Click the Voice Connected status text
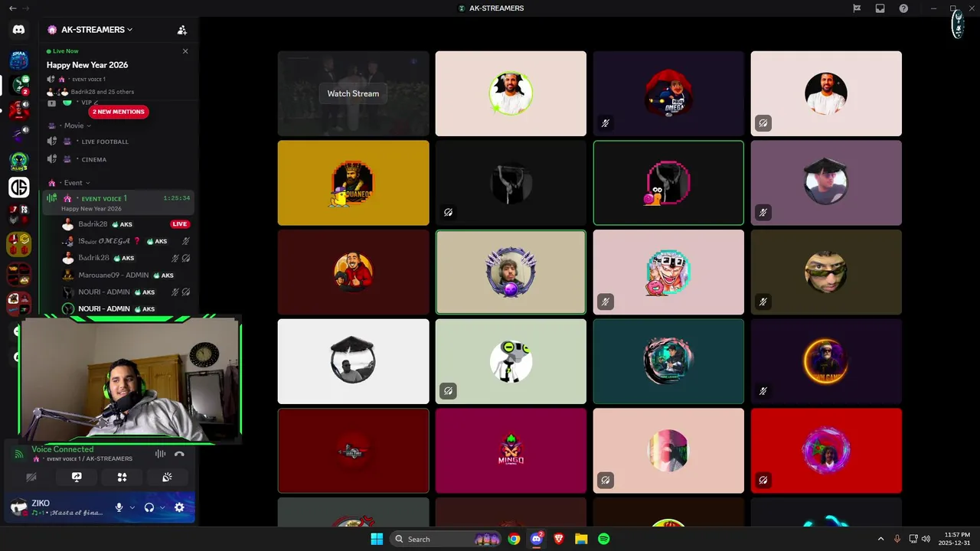This screenshot has height=551, width=980. pyautogui.click(x=63, y=449)
